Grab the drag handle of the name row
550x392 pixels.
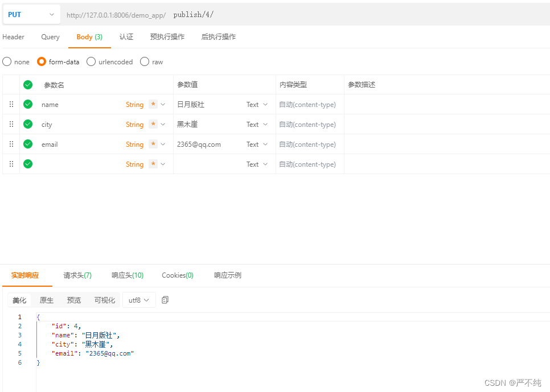pos(11,104)
